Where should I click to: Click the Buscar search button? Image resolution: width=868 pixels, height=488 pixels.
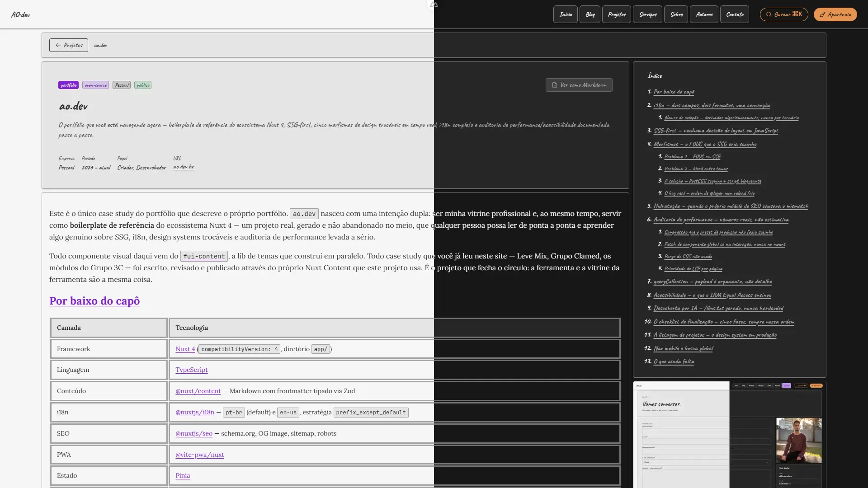pos(784,14)
